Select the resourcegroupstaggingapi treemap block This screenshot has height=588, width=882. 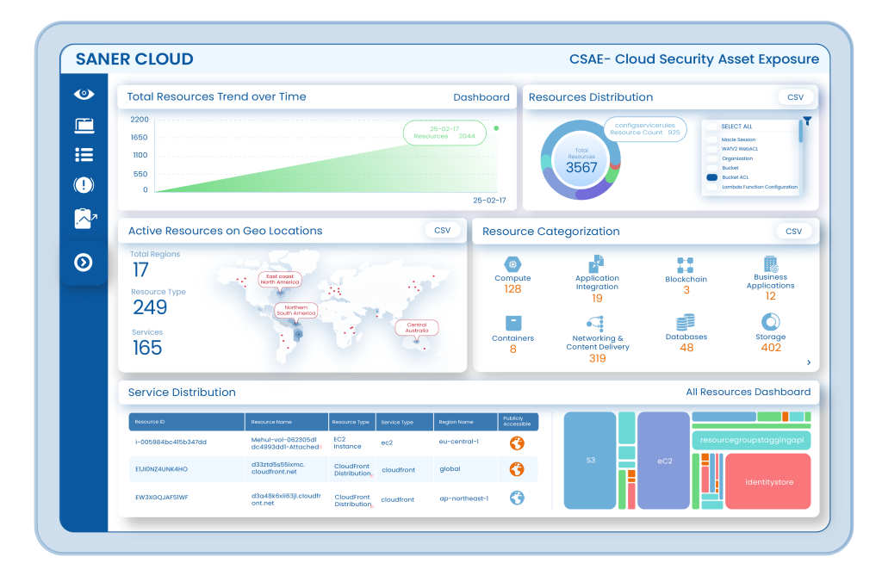[751, 440]
